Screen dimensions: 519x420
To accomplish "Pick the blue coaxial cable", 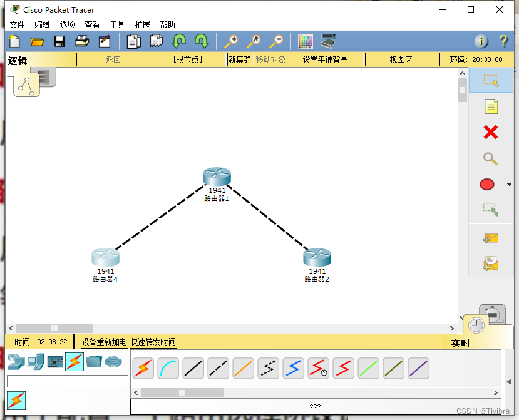I will 293,368.
